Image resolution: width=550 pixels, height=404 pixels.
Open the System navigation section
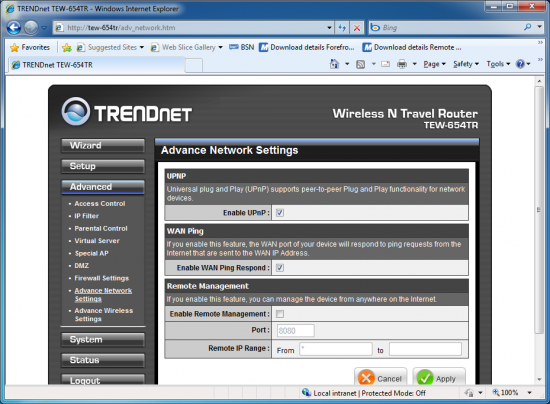tap(103, 340)
